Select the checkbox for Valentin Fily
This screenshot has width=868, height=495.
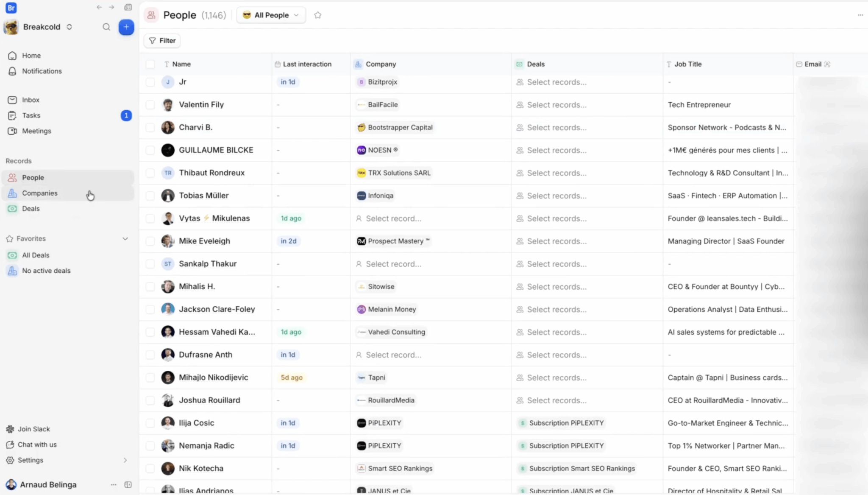pos(150,105)
